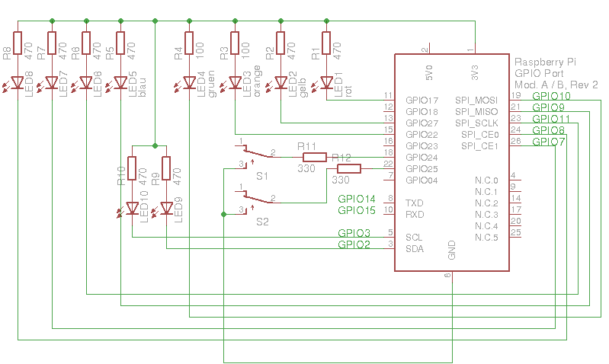Click the LED5 blau diode symbol
This screenshot has width=609, height=364.
[120, 82]
